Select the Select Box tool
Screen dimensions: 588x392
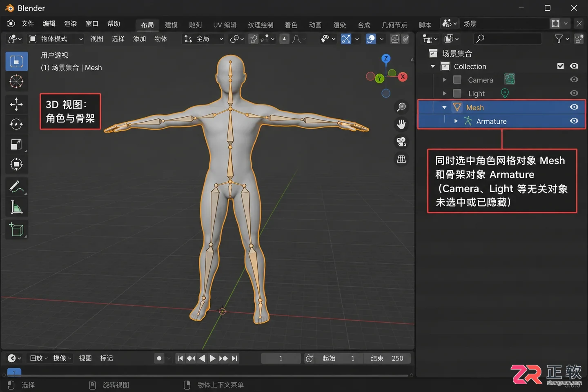pos(16,61)
